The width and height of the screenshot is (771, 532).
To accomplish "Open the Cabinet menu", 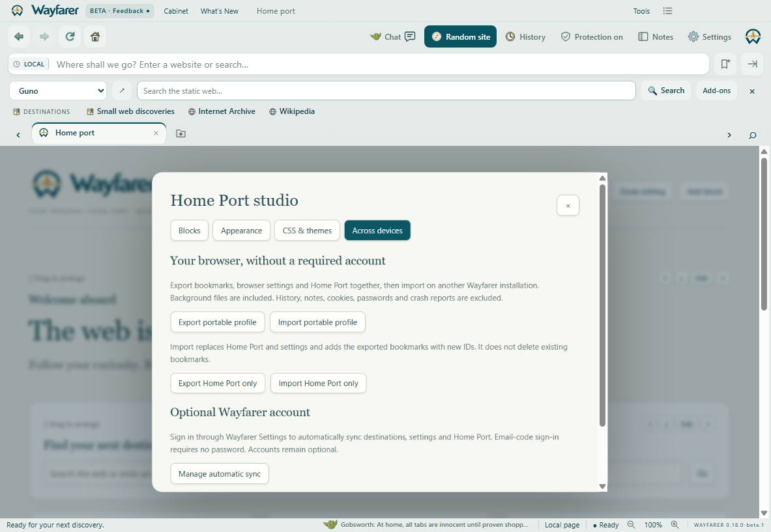I will click(175, 11).
